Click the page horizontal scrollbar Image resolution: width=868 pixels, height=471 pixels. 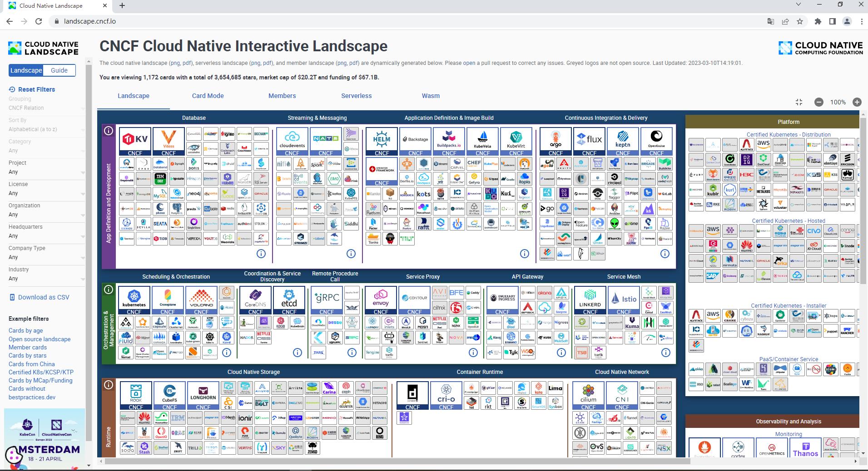click(x=397, y=461)
